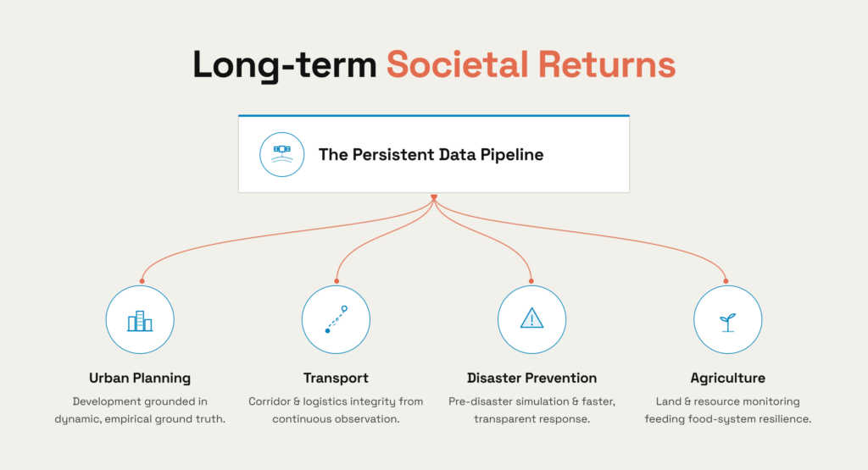
Task: Select The Persistent Data Pipeline title text
Action: tap(431, 155)
